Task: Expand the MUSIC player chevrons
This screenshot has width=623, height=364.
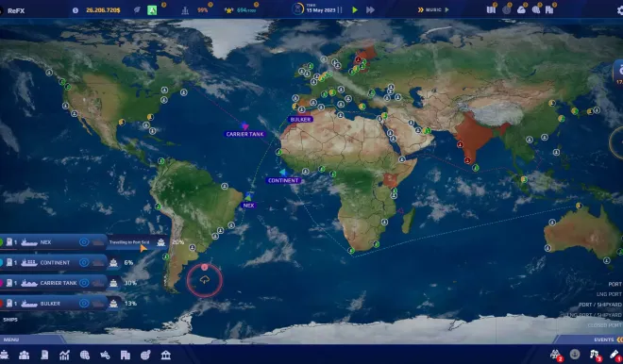Action: [420, 10]
